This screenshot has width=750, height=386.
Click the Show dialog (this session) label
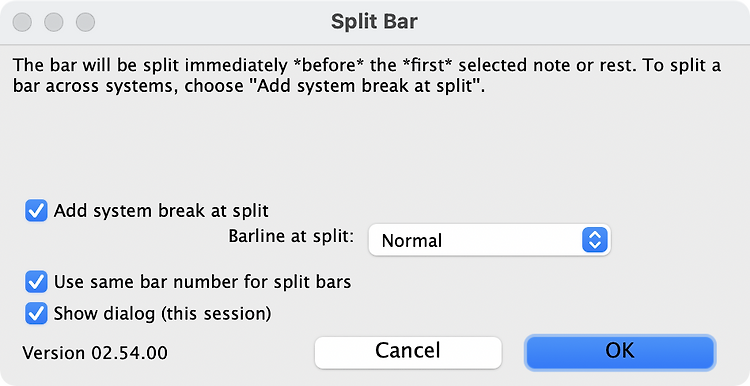[162, 314]
